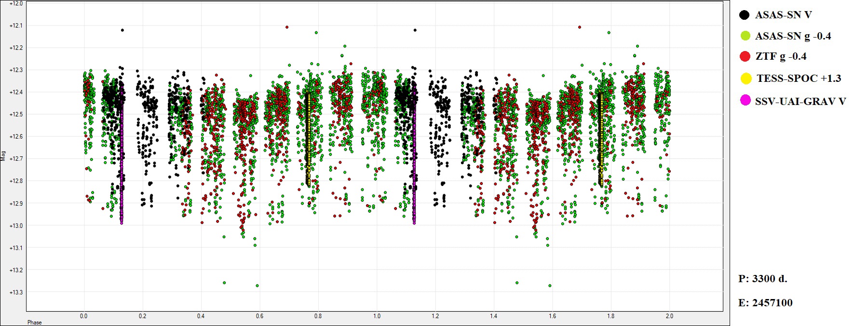Click the 1.4 phase tick label

point(493,316)
